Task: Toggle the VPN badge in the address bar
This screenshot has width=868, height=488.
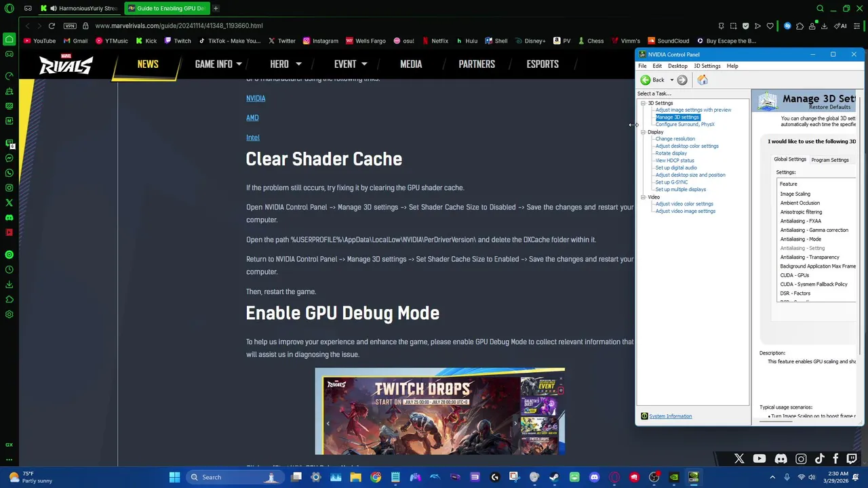Action: tap(70, 26)
